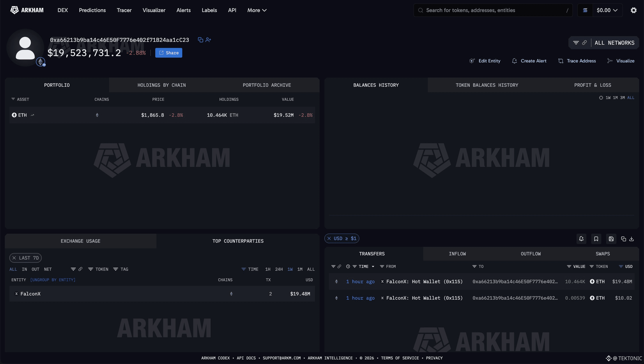Click Trace Address
The image size is (644, 364).
pos(577,61)
